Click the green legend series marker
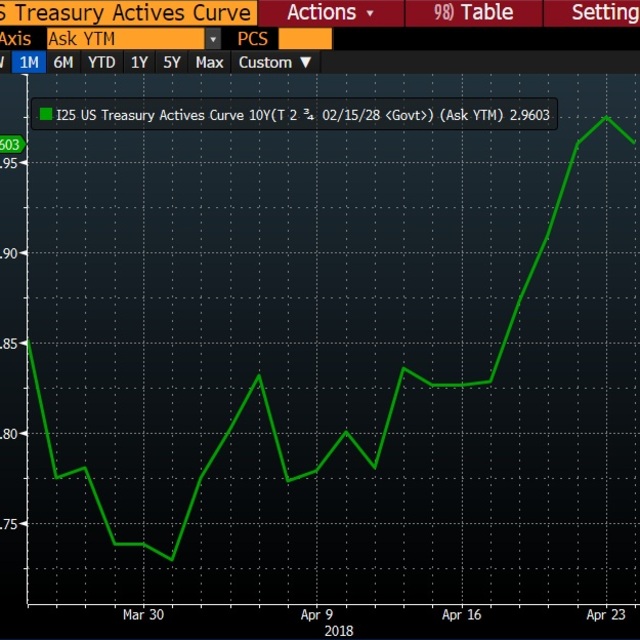This screenshot has width=640, height=640. (x=44, y=115)
